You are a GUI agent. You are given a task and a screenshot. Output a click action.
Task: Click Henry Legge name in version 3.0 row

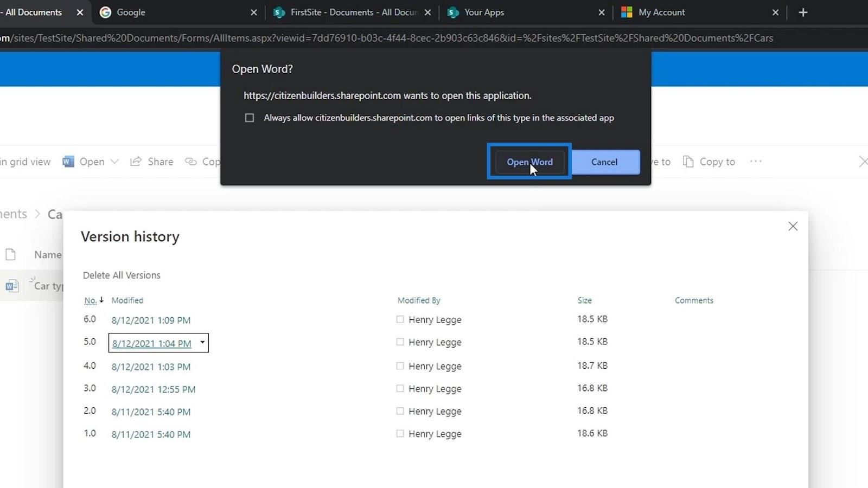coord(435,389)
